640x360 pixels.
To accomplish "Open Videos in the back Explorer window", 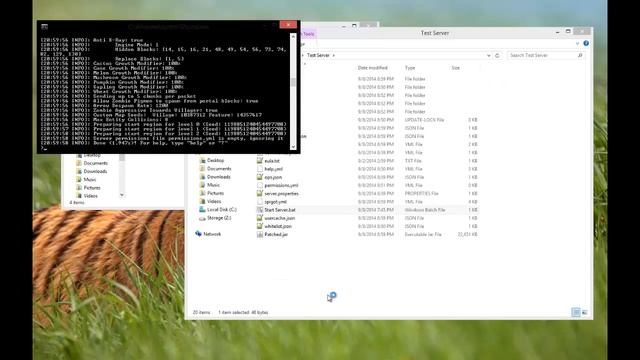I will click(x=90, y=196).
